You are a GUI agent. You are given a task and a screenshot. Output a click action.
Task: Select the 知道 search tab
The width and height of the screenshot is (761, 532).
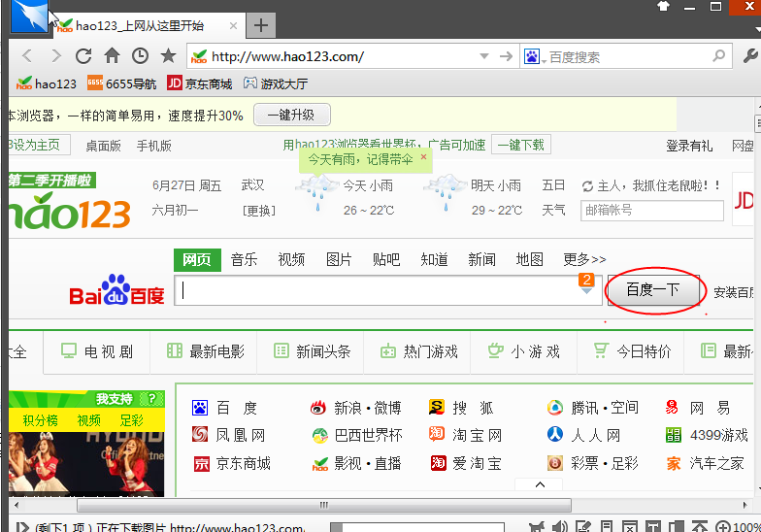pyautogui.click(x=434, y=259)
